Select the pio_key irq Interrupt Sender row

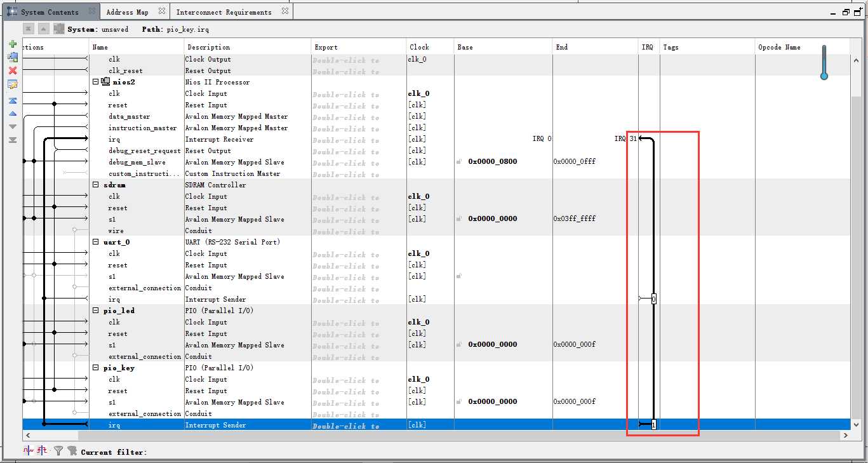pyautogui.click(x=436, y=424)
